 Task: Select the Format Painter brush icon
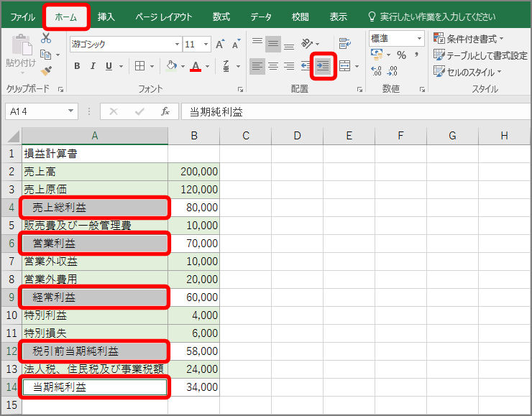coord(46,70)
